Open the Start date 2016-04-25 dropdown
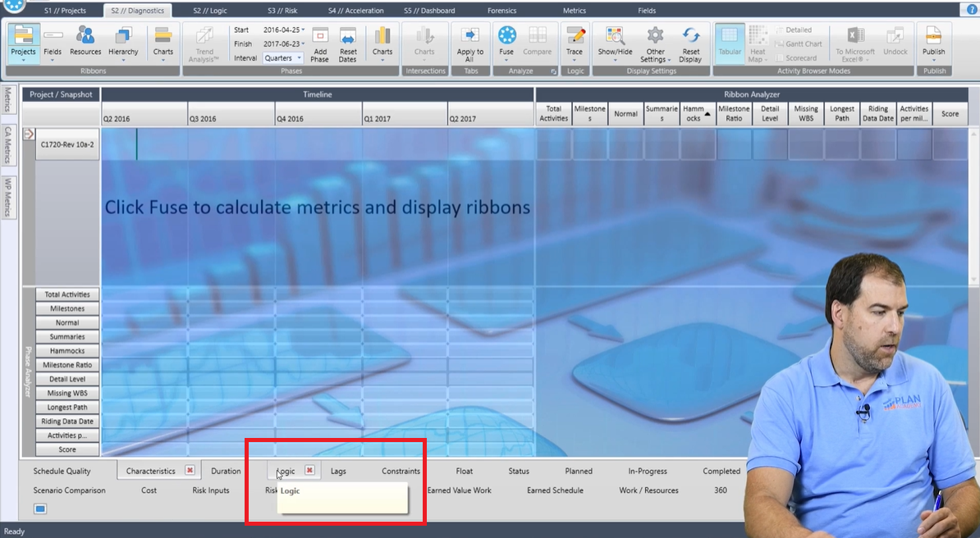Screen dimensions: 980x538 283,30
